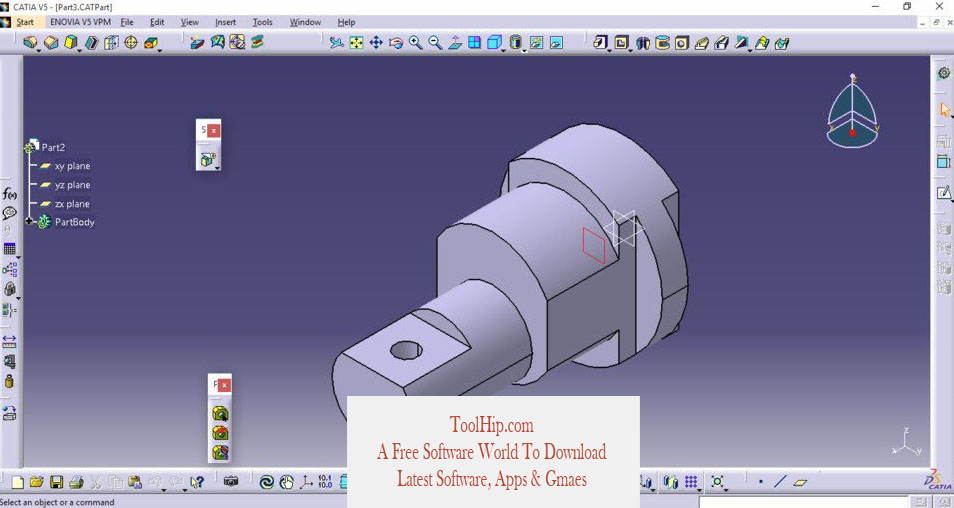The image size is (954, 508).
Task: Open the Insert menu
Action: [x=226, y=22]
